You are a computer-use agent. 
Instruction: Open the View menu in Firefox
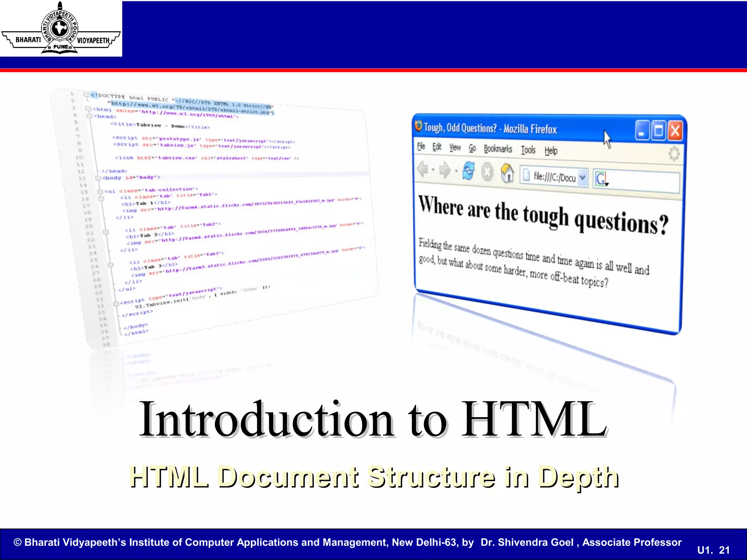point(455,147)
